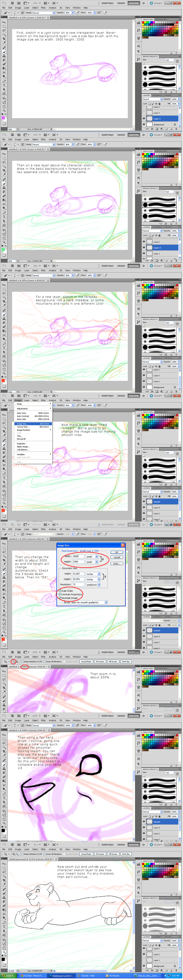Screen dimensions: 183x980
Task: Toggle the Scale Styles checkbox
Action: tap(60, 591)
